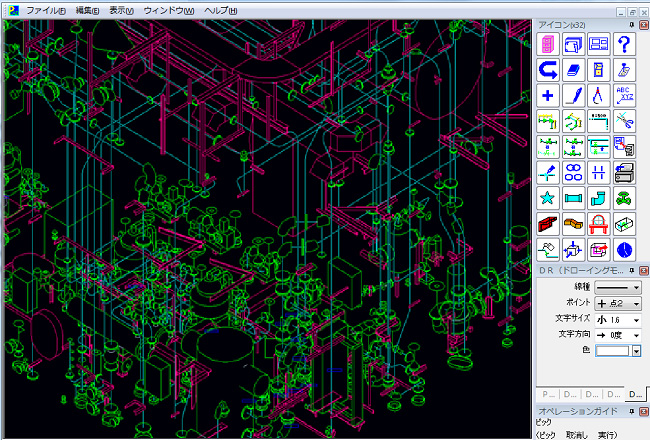Select the eraser tool icon
Screen dimensions: 650x440
click(x=573, y=70)
